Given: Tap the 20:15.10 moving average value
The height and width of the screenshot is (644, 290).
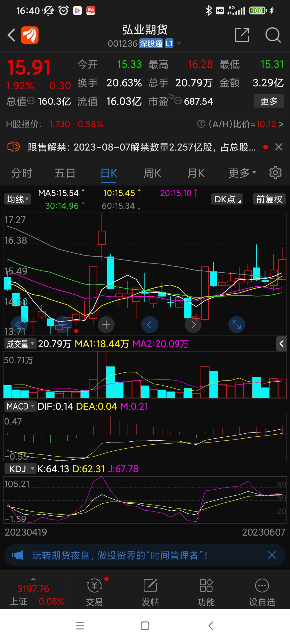Looking at the screenshot, I should pyautogui.click(x=179, y=193).
